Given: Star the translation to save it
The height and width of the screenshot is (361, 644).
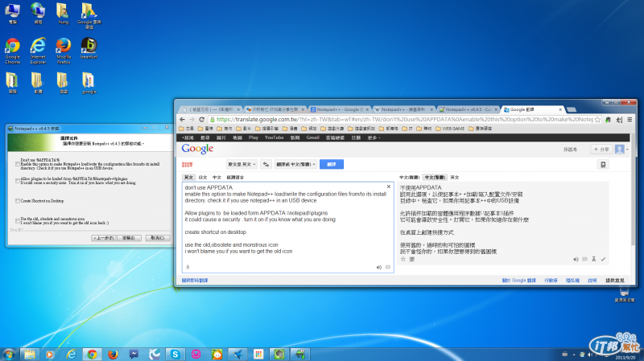Looking at the screenshot, I should point(403,259).
